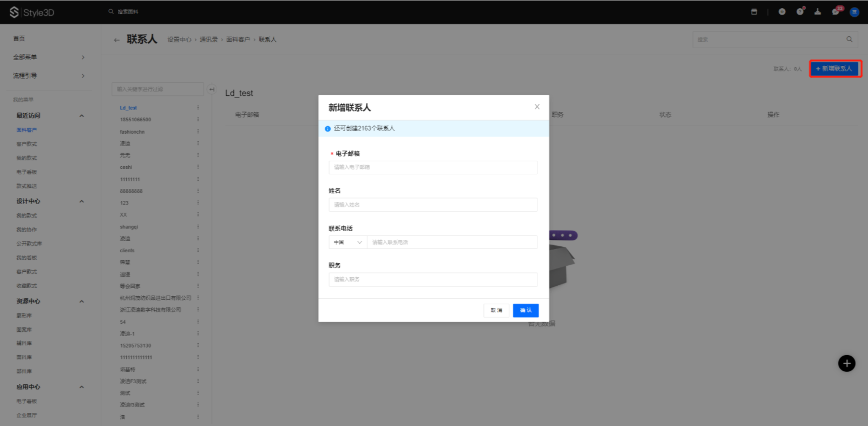Viewport: 868px width, 426px height.
Task: Open the download tray icon
Action: point(818,12)
